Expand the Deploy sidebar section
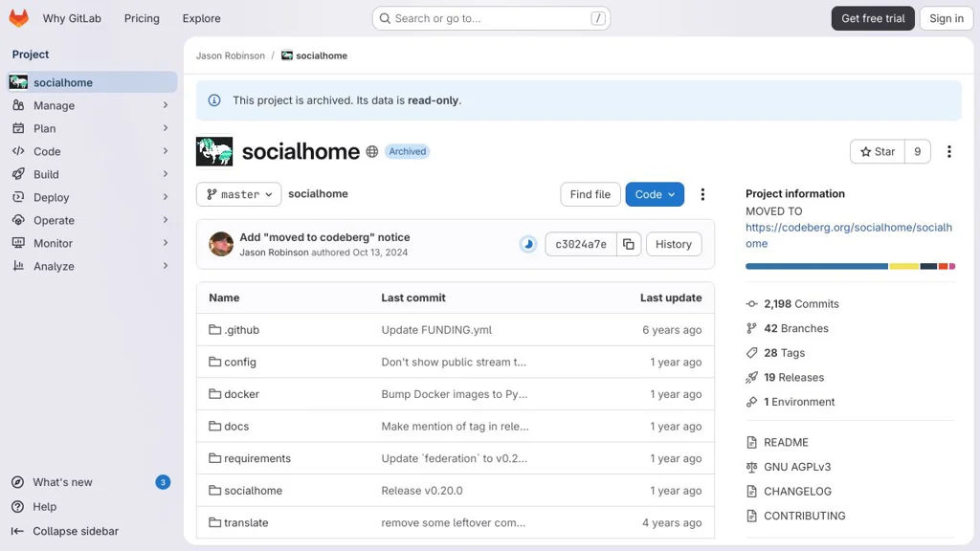980x551 pixels. click(x=90, y=197)
